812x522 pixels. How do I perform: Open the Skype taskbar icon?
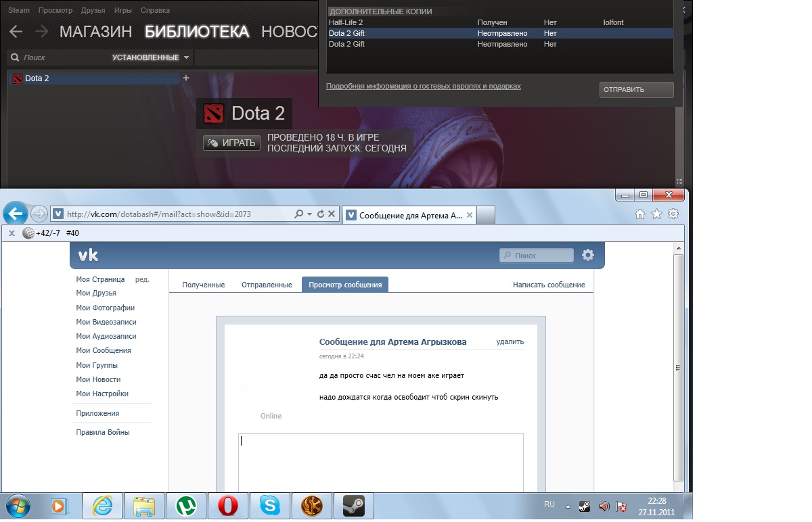pos(269,505)
